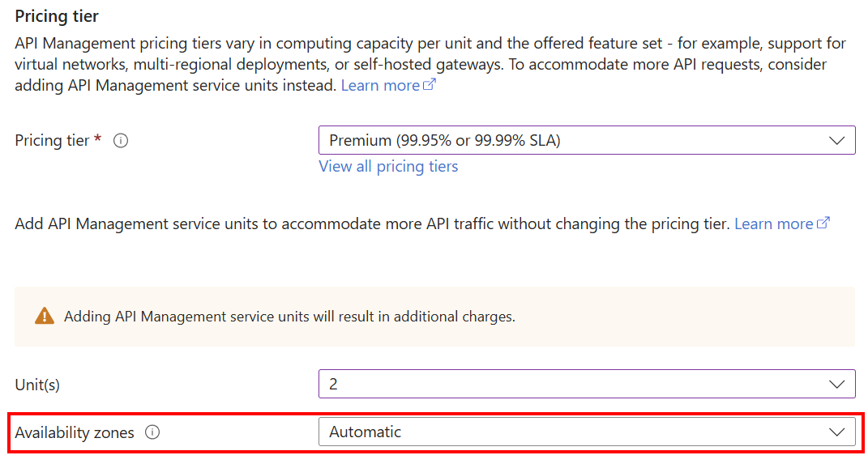Open the Availability zones Automatic dropdown
This screenshot has width=868, height=468.
[x=567, y=432]
